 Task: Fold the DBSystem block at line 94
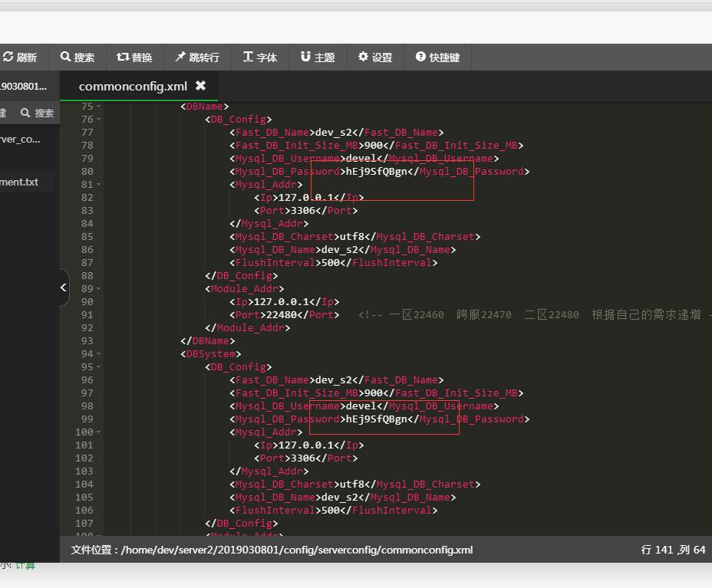(x=98, y=354)
